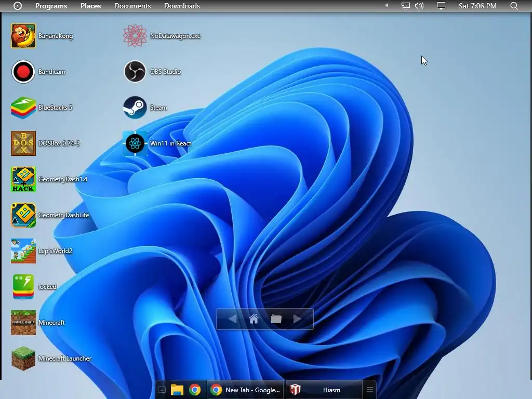This screenshot has width=532, height=399.
Task: Open BlueStacks 5 shortcut
Action: pyautogui.click(x=23, y=108)
